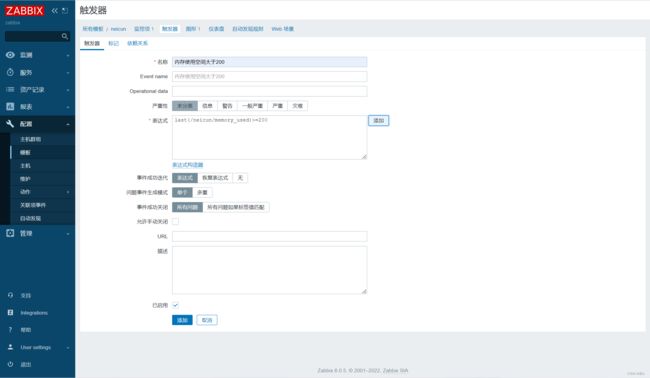Select the 严重 High severity
Screen dimensions: 650x378
(x=278, y=106)
